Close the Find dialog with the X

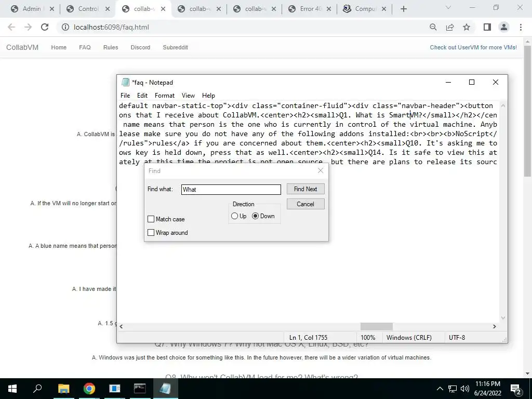320,170
